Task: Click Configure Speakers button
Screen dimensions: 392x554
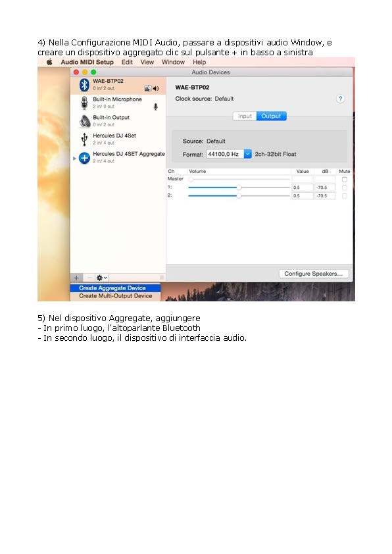Action: (314, 274)
